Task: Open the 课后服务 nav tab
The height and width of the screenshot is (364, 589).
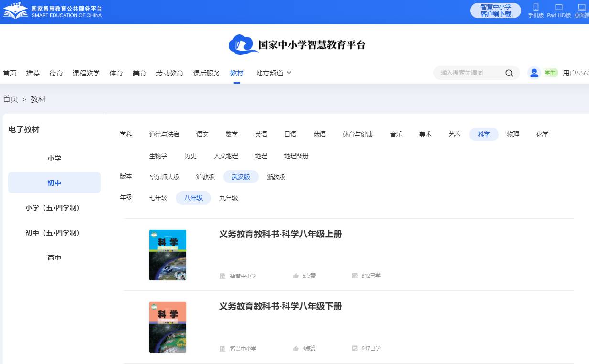Action: coord(207,73)
